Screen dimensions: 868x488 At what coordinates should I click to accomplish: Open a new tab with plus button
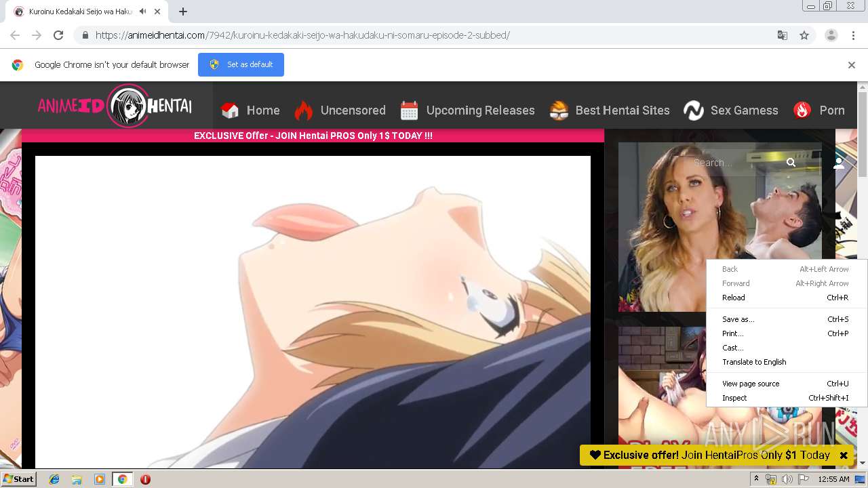point(183,12)
